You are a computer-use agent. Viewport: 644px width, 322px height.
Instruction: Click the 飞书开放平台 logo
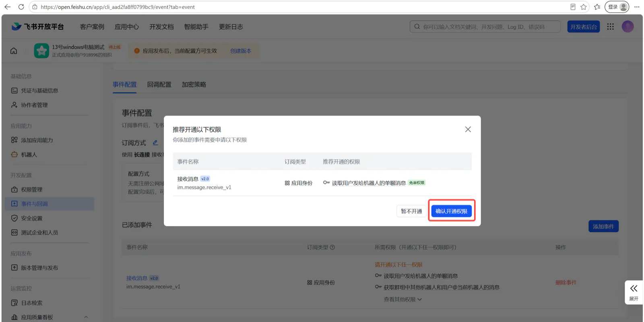[x=38, y=27]
